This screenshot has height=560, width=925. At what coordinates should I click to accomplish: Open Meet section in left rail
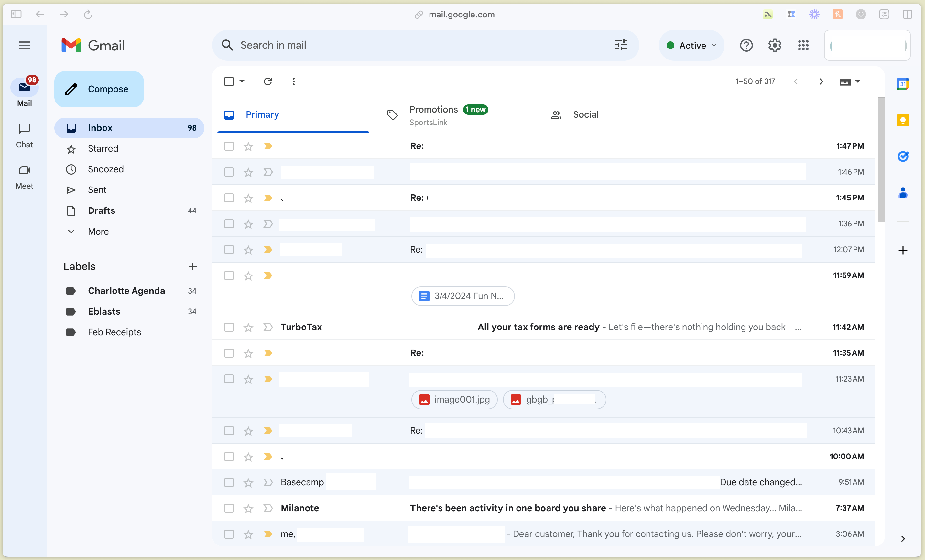tap(24, 177)
